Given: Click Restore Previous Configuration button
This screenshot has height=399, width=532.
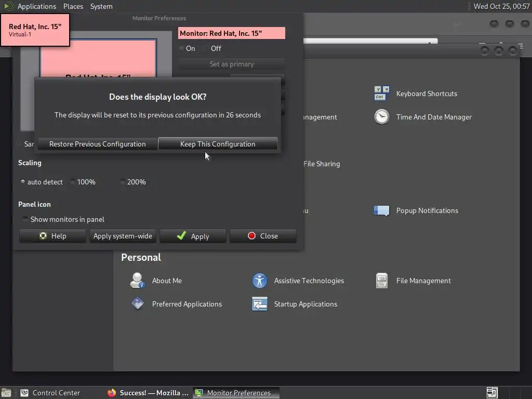Looking at the screenshot, I should pos(97,144).
